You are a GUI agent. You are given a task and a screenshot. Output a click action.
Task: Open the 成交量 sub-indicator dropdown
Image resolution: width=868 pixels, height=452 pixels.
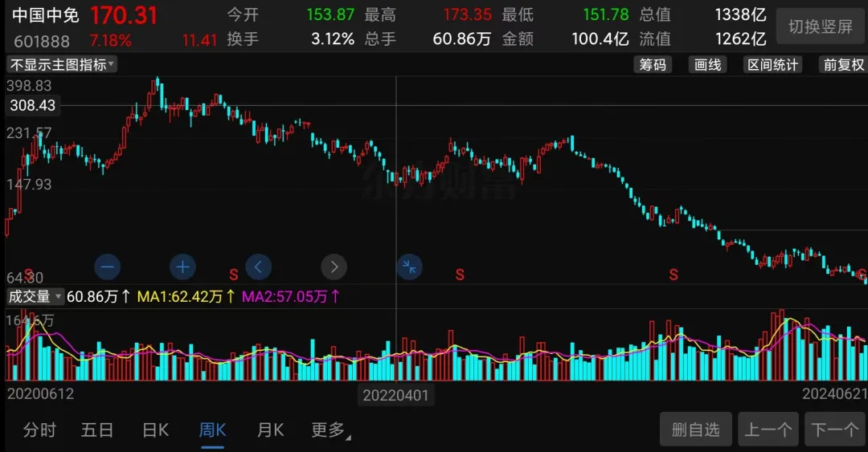pyautogui.click(x=35, y=296)
